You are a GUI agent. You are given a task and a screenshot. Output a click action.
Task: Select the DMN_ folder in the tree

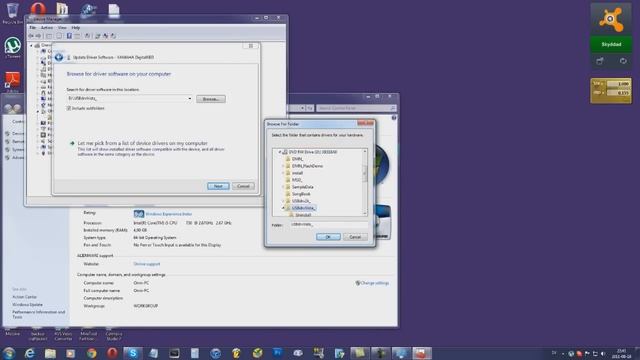coord(297,159)
